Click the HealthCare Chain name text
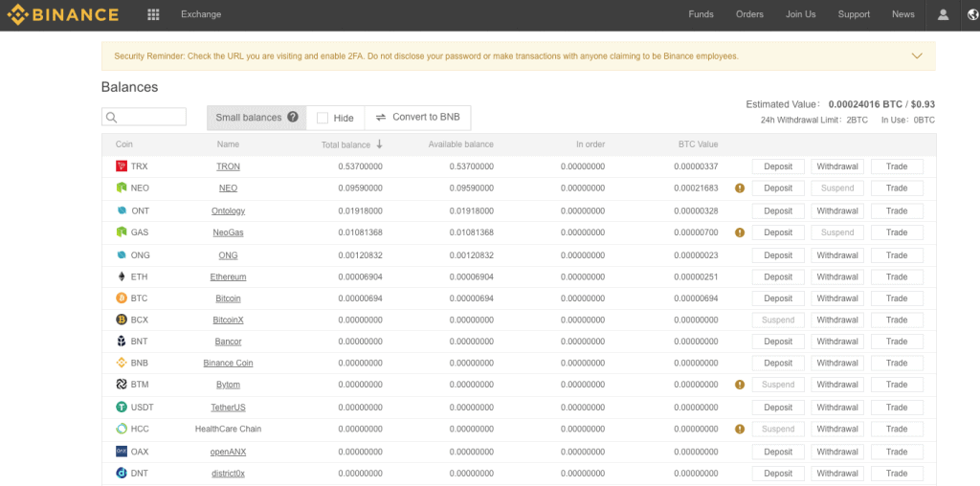The width and height of the screenshot is (980, 486). tap(228, 430)
